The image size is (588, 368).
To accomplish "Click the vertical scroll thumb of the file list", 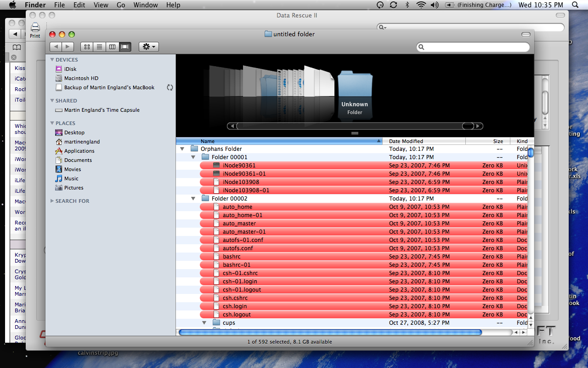I will pyautogui.click(x=531, y=152).
